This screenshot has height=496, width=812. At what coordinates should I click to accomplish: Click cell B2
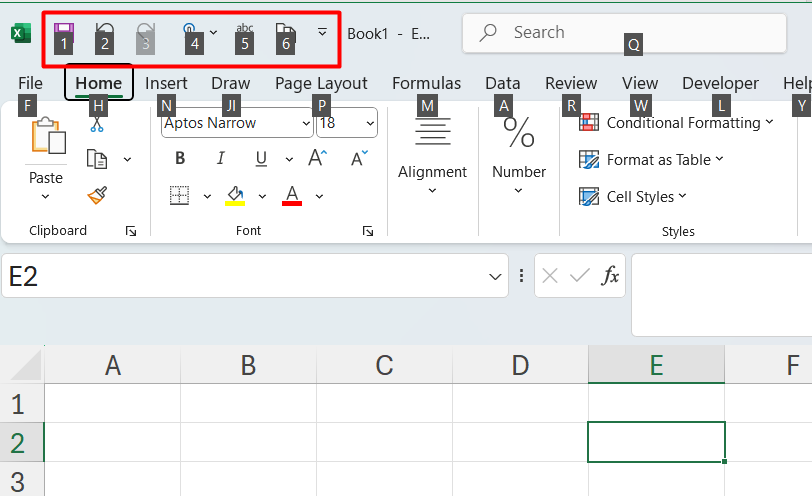pos(248,442)
